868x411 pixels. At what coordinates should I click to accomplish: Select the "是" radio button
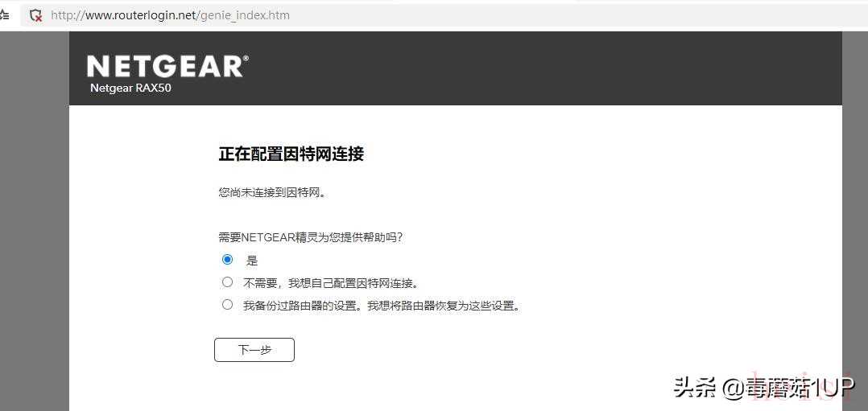pyautogui.click(x=227, y=260)
